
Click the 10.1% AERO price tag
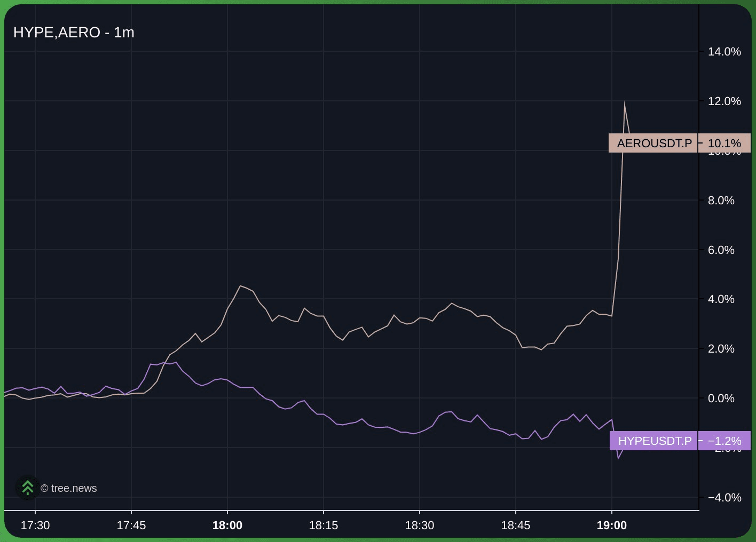click(x=724, y=143)
